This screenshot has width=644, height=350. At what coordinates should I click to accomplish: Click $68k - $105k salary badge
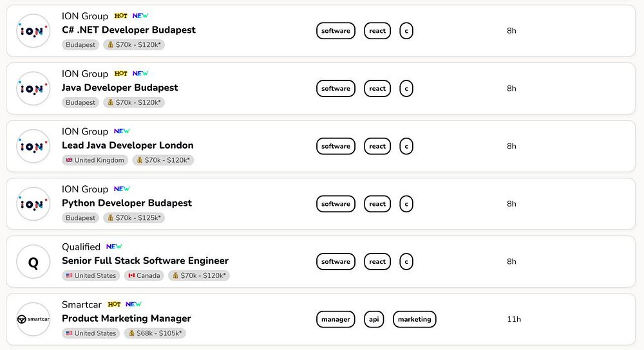(155, 333)
